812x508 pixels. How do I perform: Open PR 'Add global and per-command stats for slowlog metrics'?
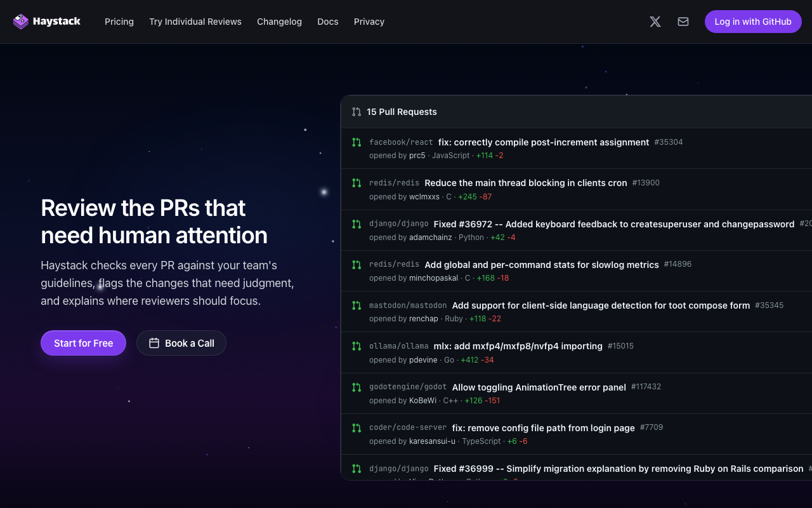coord(542,265)
